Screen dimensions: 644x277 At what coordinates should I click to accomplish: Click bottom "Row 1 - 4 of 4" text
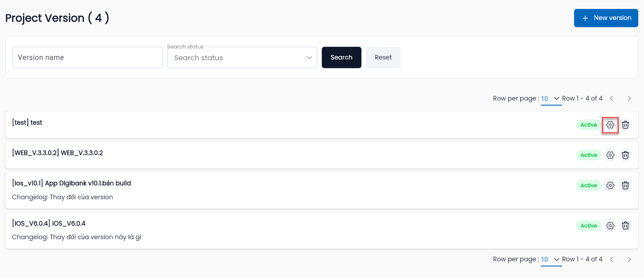pyautogui.click(x=582, y=259)
